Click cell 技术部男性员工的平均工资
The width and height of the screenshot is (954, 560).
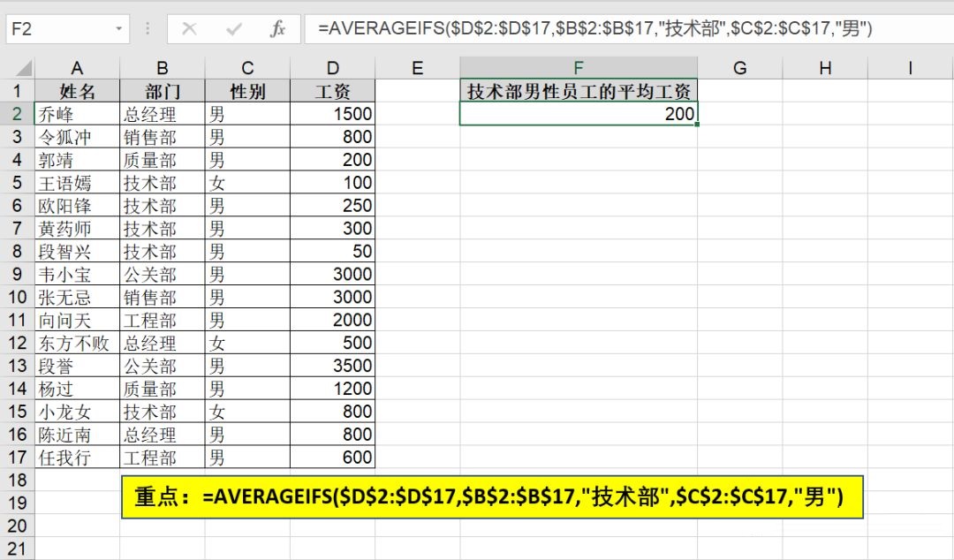(579, 91)
